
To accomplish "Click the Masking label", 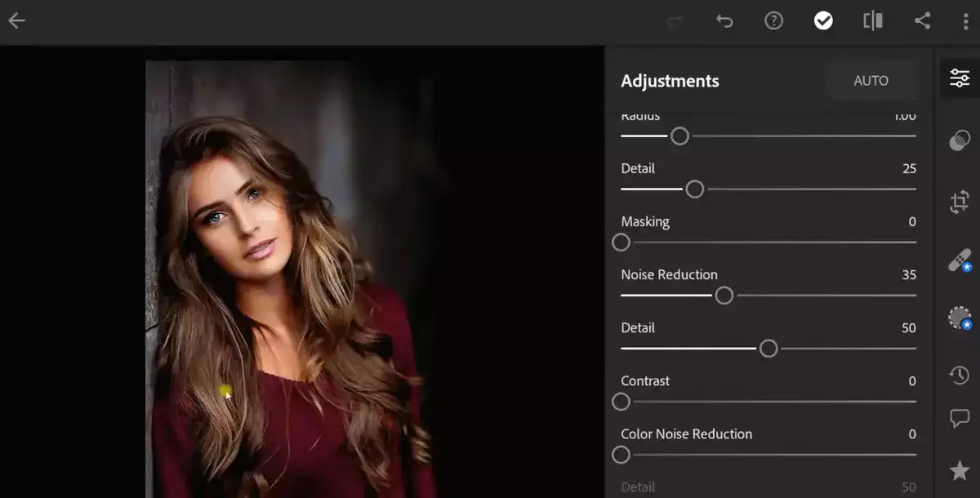I will coord(644,222).
